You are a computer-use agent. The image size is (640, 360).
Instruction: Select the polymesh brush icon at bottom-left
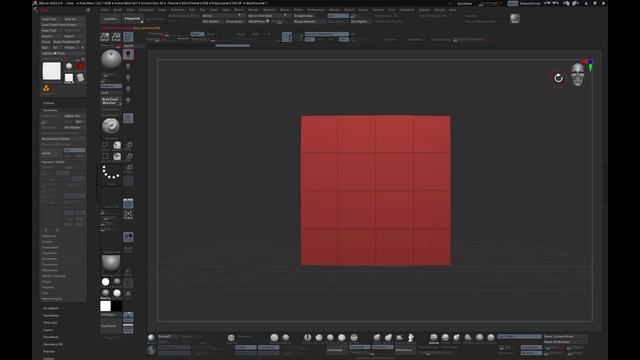[151, 350]
